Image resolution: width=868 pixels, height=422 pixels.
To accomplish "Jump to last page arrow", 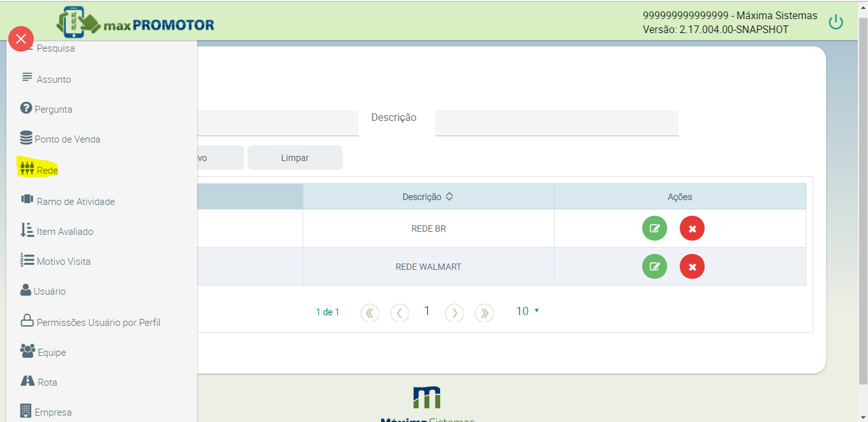I will click(x=485, y=313).
